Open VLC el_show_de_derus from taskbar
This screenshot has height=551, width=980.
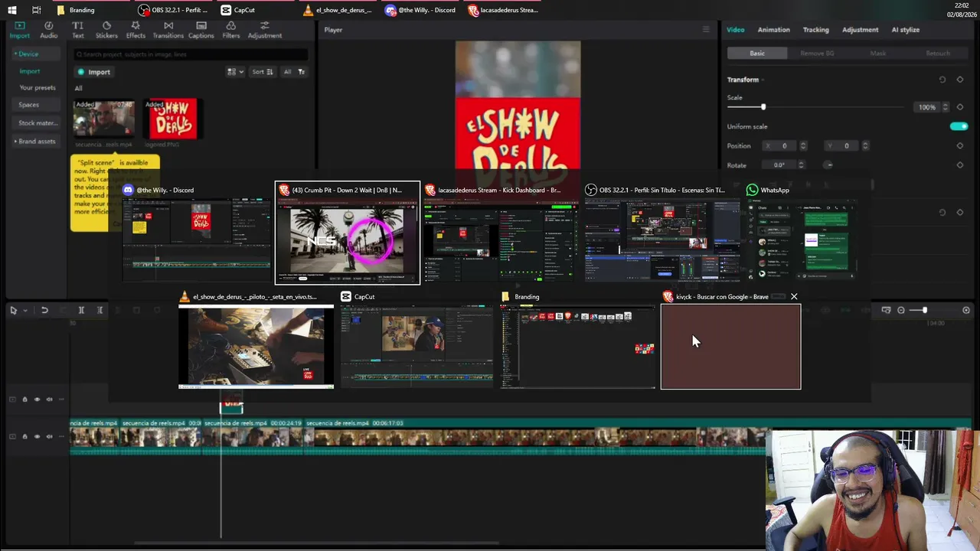point(337,10)
